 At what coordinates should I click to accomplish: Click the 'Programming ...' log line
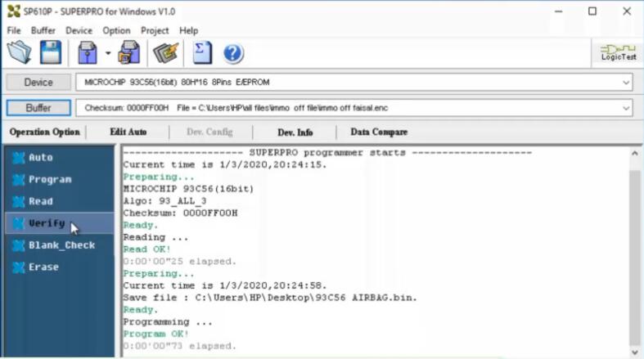click(168, 322)
